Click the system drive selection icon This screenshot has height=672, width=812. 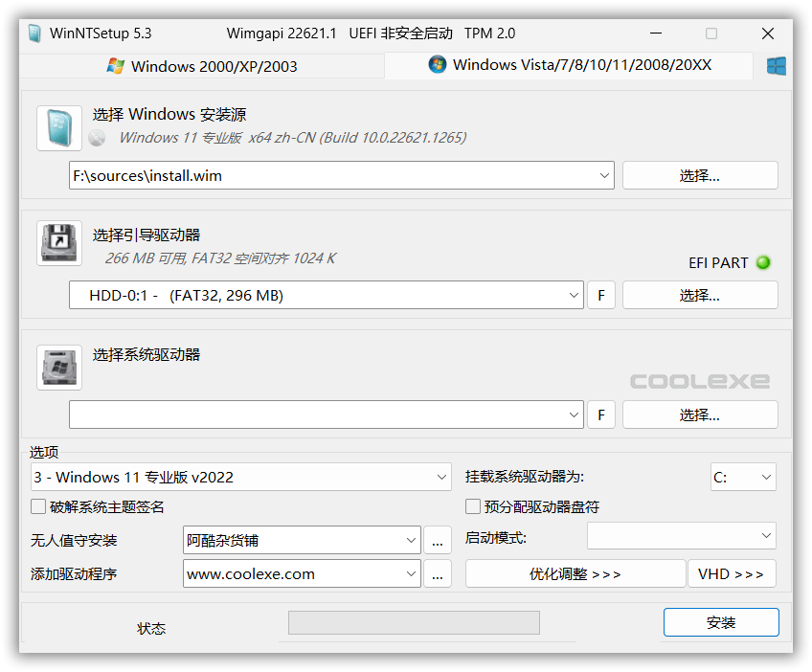click(58, 367)
